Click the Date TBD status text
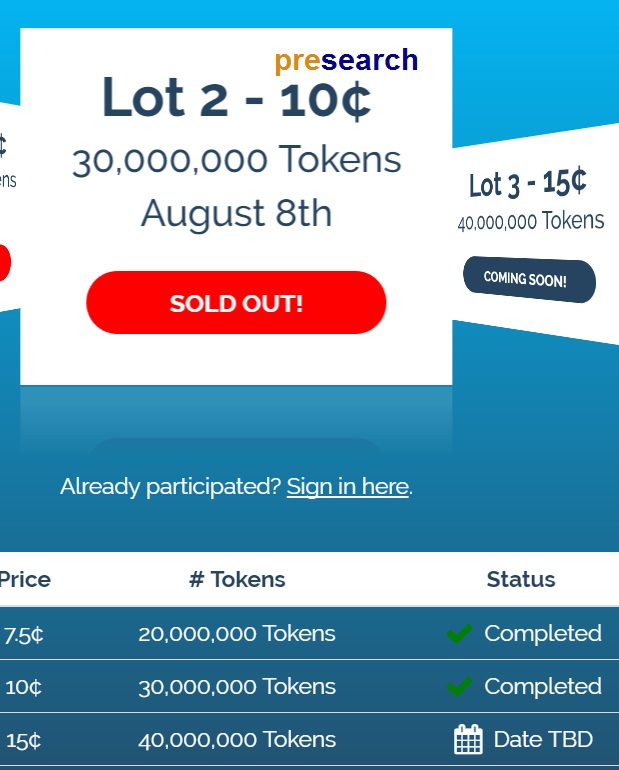 point(543,740)
